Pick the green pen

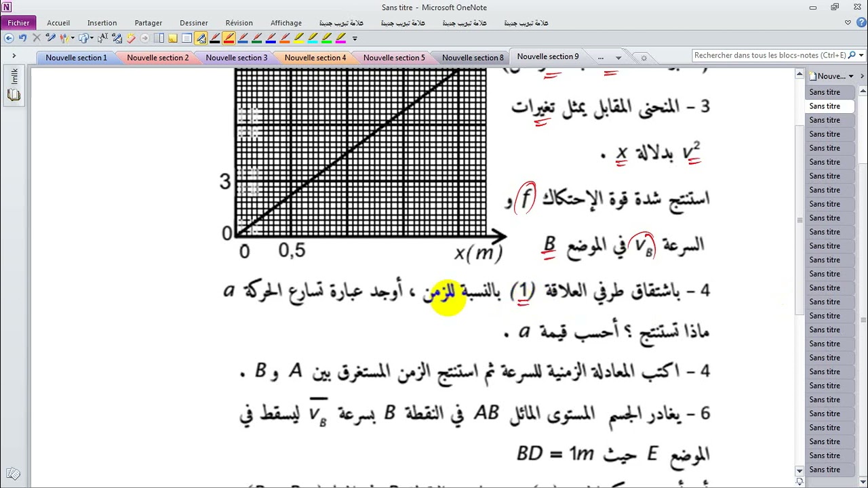[257, 39]
